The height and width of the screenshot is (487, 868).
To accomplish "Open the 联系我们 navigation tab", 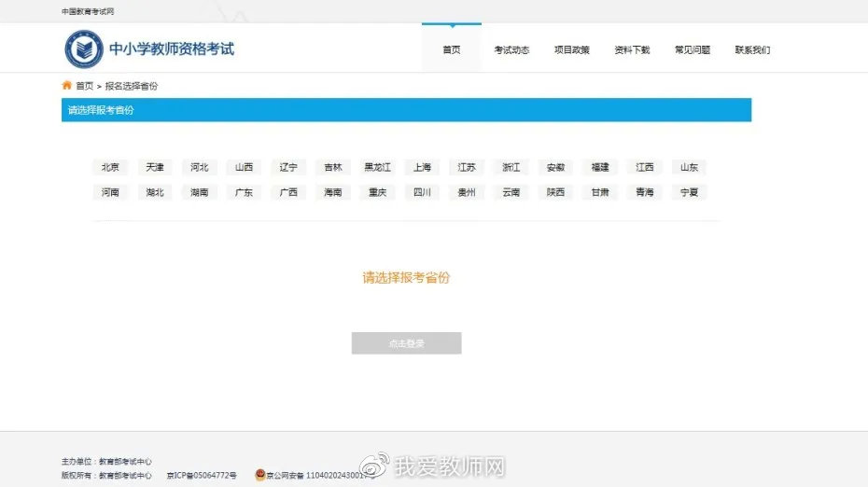I will pos(752,49).
